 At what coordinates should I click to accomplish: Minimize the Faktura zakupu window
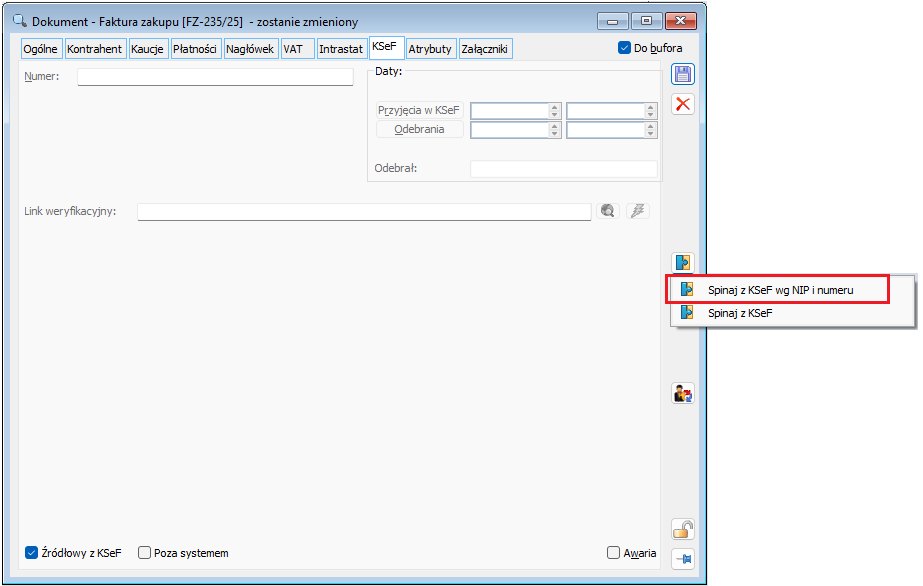[x=613, y=21]
